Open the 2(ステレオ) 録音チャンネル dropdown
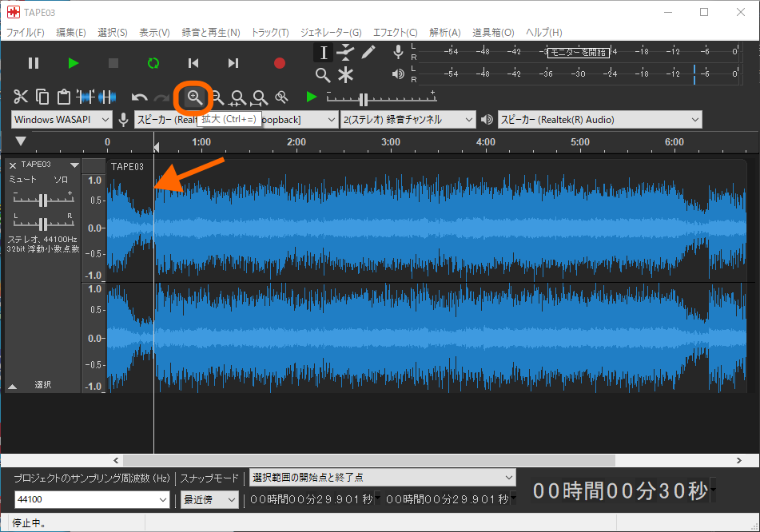The width and height of the screenshot is (760, 532). [408, 120]
